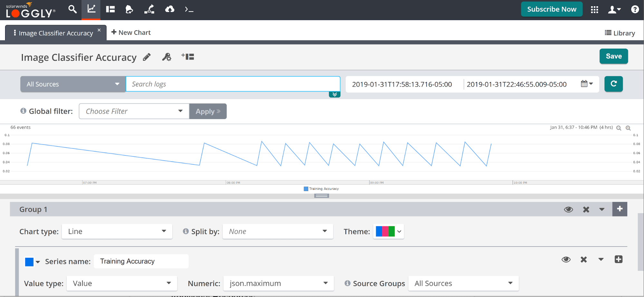Click the refresh button beside date range
This screenshot has width=644, height=297.
[613, 84]
